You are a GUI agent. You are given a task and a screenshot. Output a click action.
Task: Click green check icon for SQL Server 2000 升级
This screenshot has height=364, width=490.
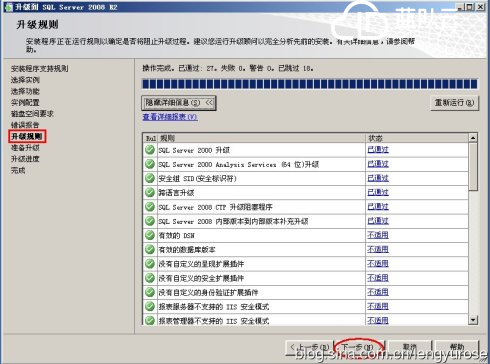(150, 150)
